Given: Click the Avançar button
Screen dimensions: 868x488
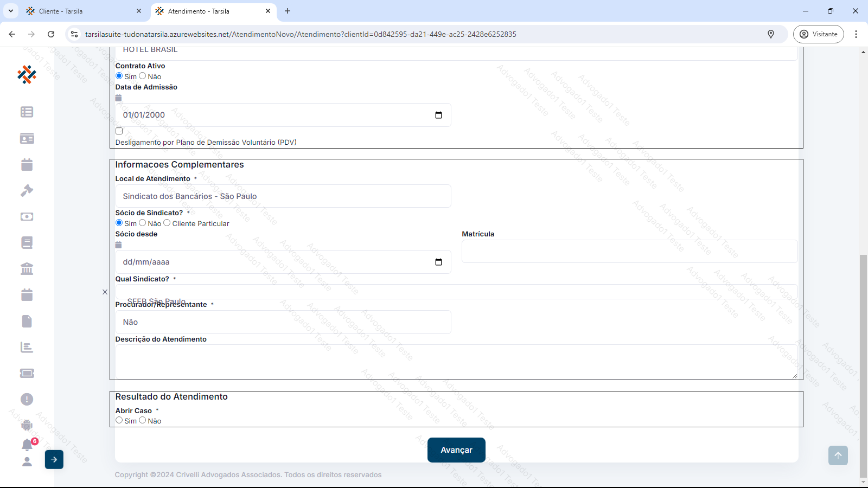Looking at the screenshot, I should point(456,450).
